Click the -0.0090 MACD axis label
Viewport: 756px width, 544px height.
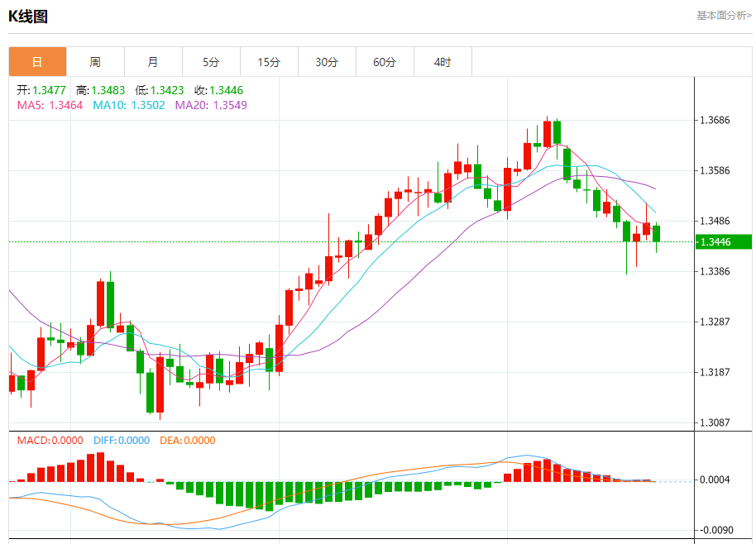coord(716,530)
